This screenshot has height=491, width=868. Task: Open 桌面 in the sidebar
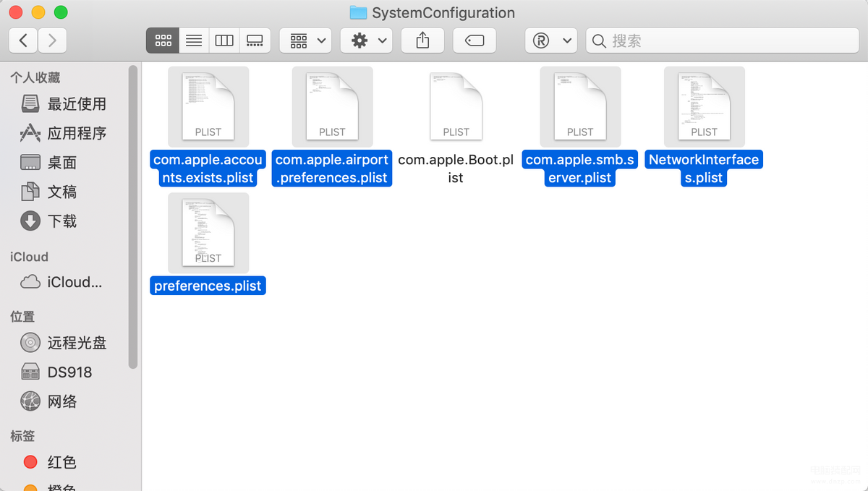pyautogui.click(x=49, y=163)
